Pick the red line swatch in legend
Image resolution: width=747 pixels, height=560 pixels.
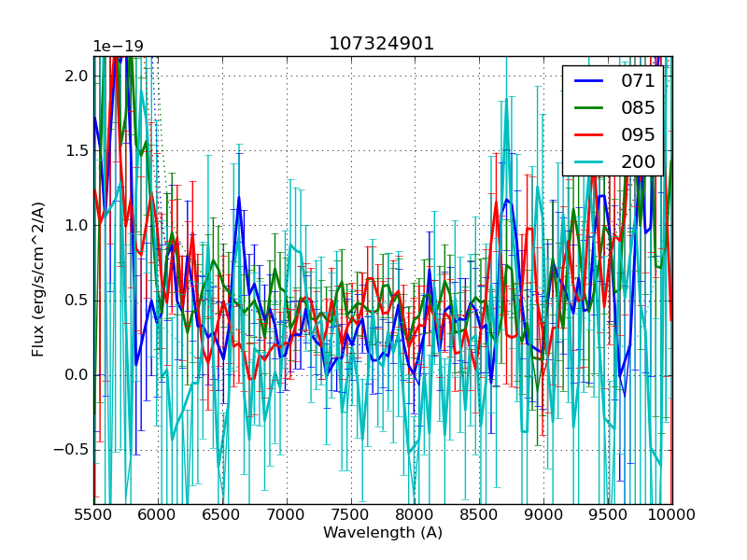(588, 134)
